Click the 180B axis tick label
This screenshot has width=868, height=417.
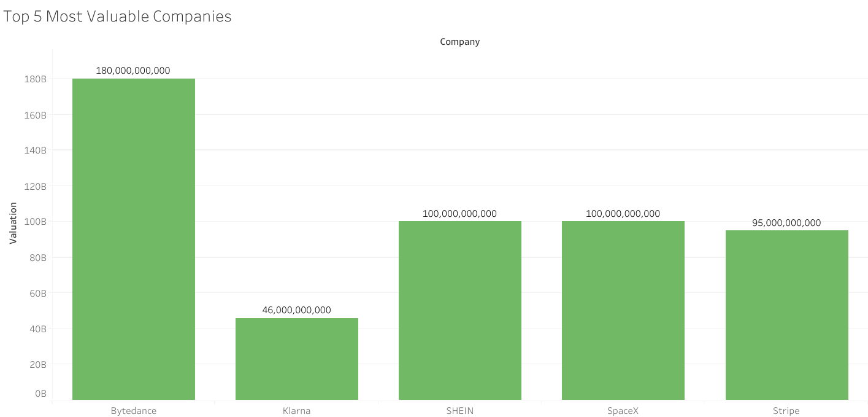36,79
